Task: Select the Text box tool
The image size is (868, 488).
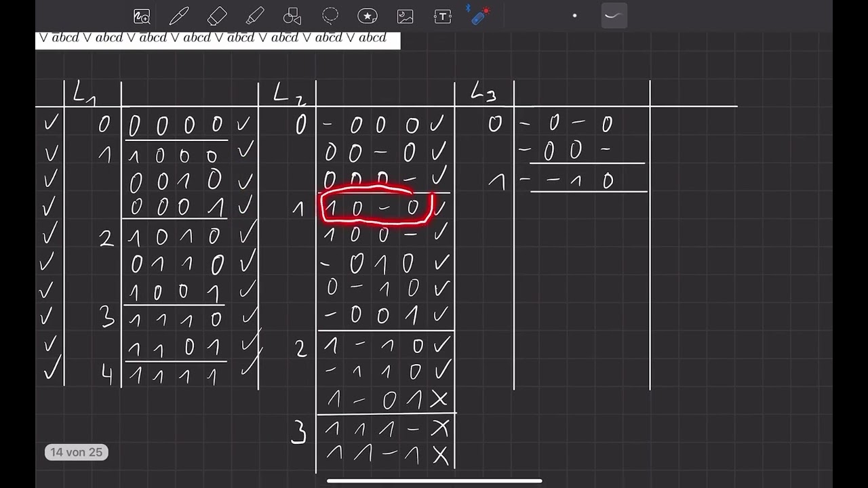Action: coord(443,16)
